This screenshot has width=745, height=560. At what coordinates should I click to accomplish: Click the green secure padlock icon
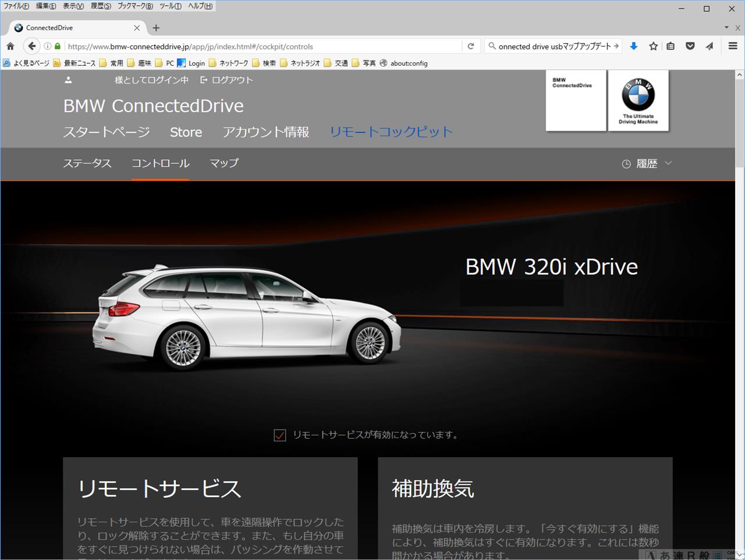(x=57, y=46)
